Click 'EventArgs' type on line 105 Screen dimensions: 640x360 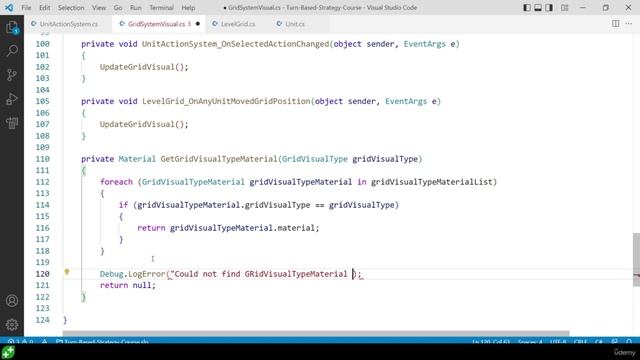[x=406, y=101]
